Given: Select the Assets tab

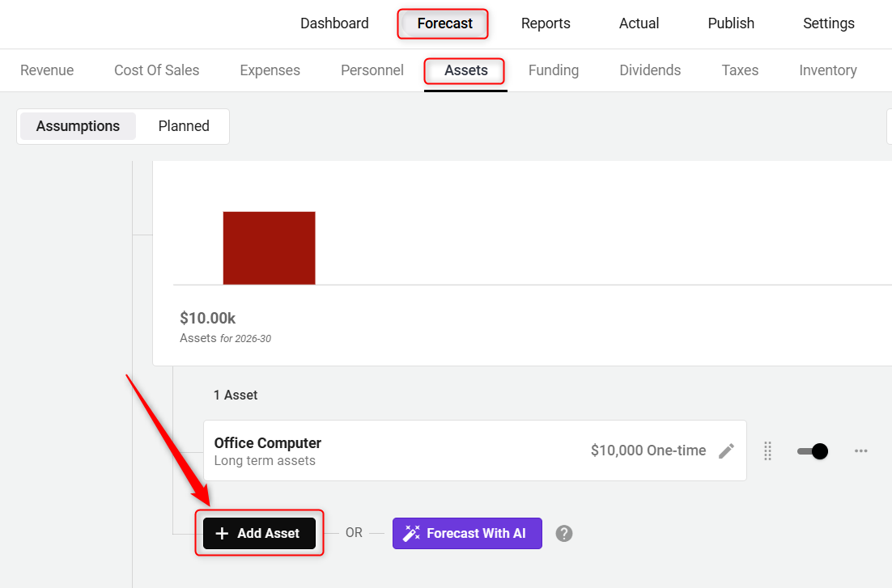Looking at the screenshot, I should point(466,70).
